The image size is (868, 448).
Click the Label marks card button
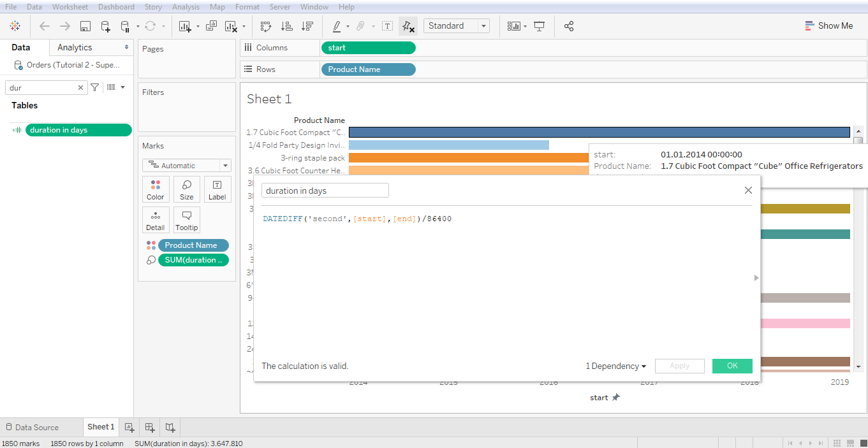point(217,189)
